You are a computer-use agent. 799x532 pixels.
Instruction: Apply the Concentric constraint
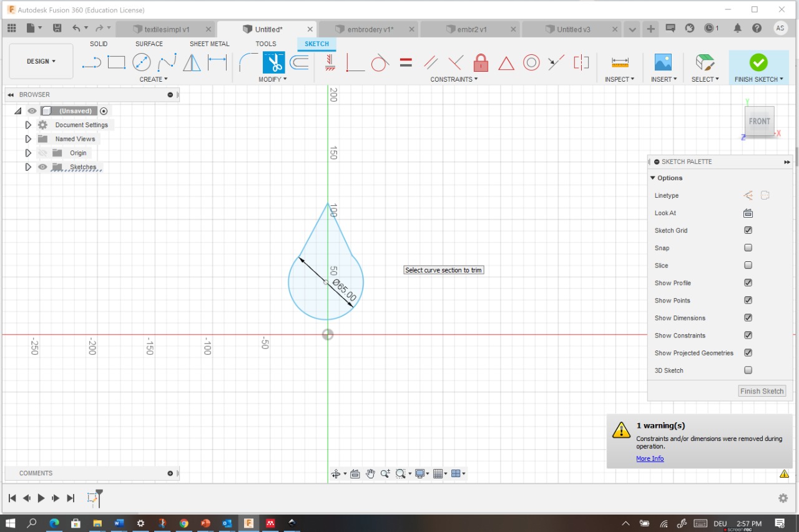[531, 62]
